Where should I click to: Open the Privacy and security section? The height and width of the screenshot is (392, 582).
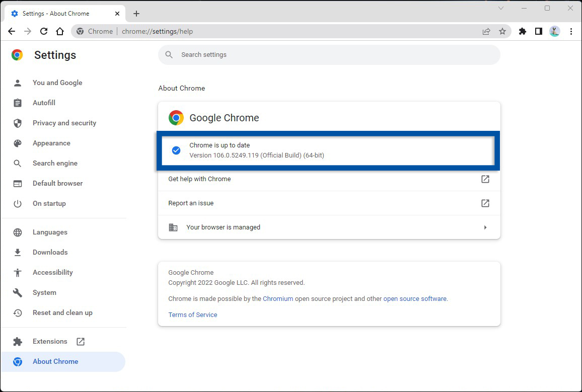click(64, 123)
